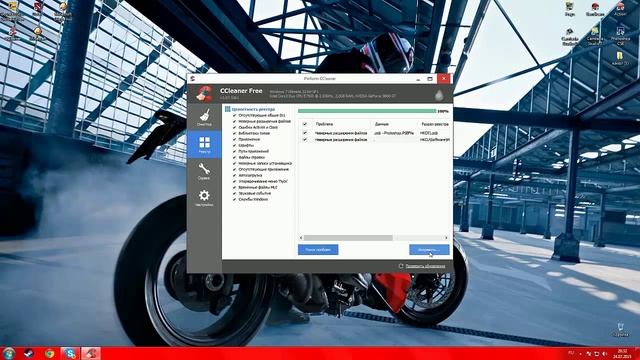The height and width of the screenshot is (360, 640).
Task: Toggle the select-all checkbox in results header
Action: click(x=304, y=124)
